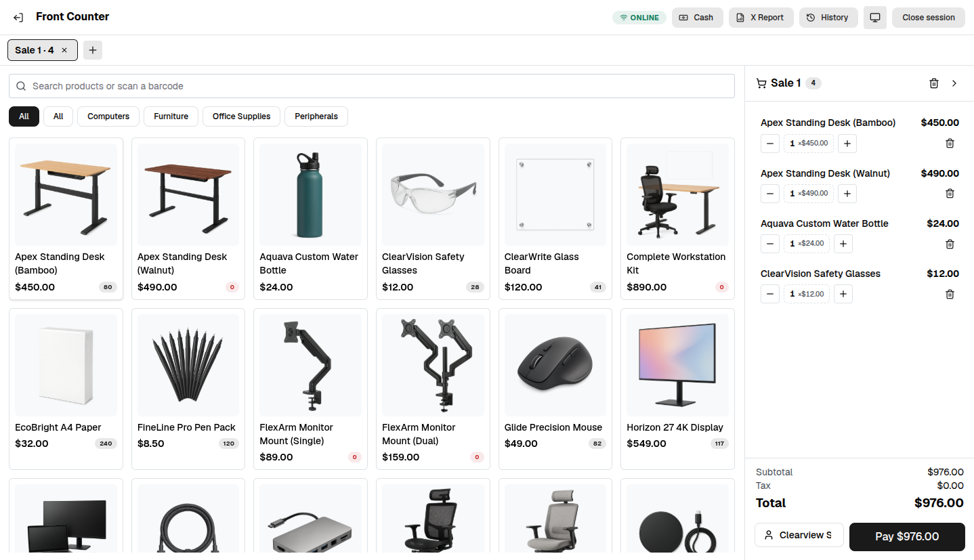The height and width of the screenshot is (560, 974).
Task: Click Close session button
Action: (929, 18)
